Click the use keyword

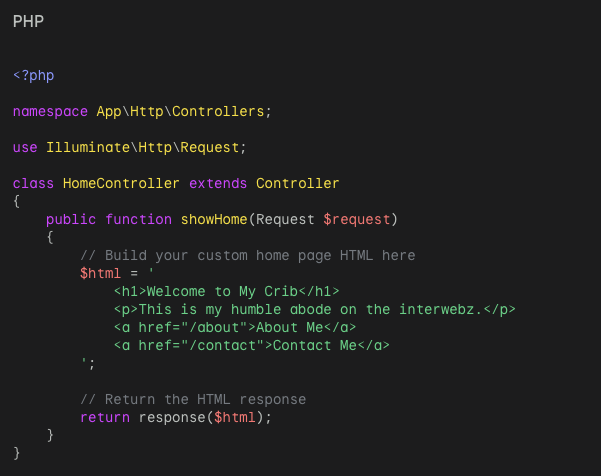pyautogui.click(x=25, y=148)
